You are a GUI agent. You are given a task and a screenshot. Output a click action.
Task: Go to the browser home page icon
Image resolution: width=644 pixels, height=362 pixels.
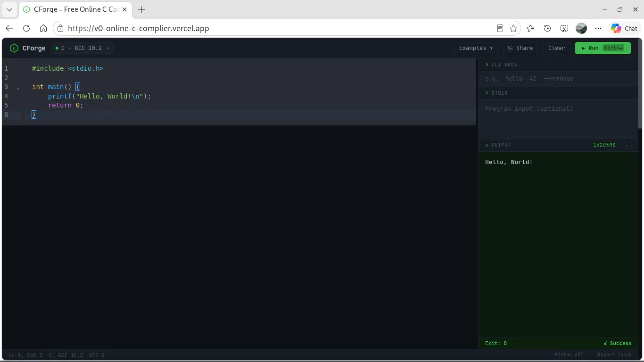tap(43, 28)
